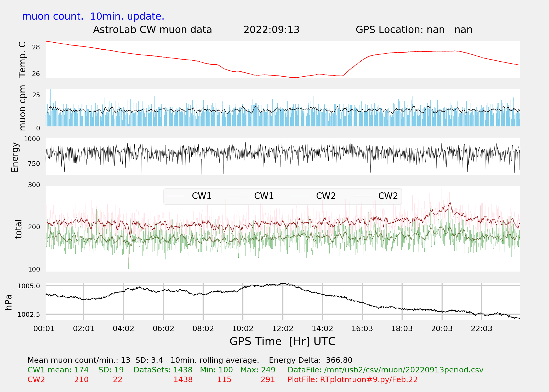
Task: Click the 12:02 time axis label
Action: coord(283,329)
